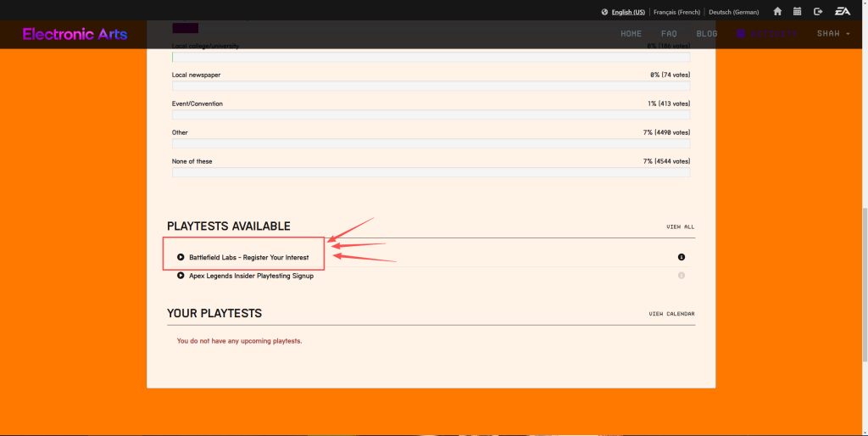Click the Local newspaper poll bar
The image size is (868, 436).
click(x=431, y=86)
